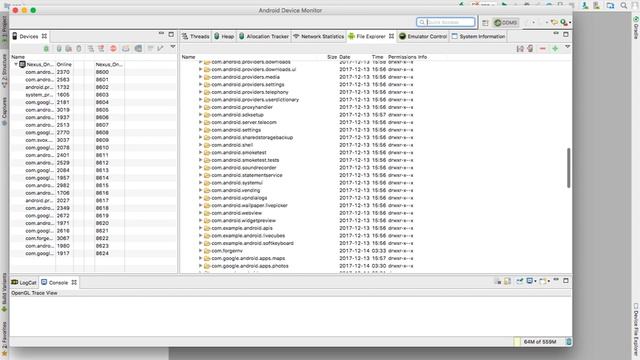Switch to the System Information tab
640x360 pixels.
coord(478,36)
